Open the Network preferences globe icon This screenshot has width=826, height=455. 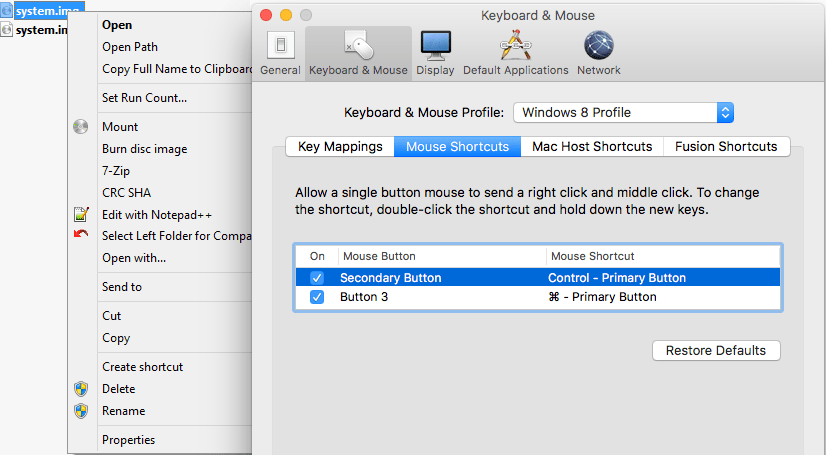[598, 46]
